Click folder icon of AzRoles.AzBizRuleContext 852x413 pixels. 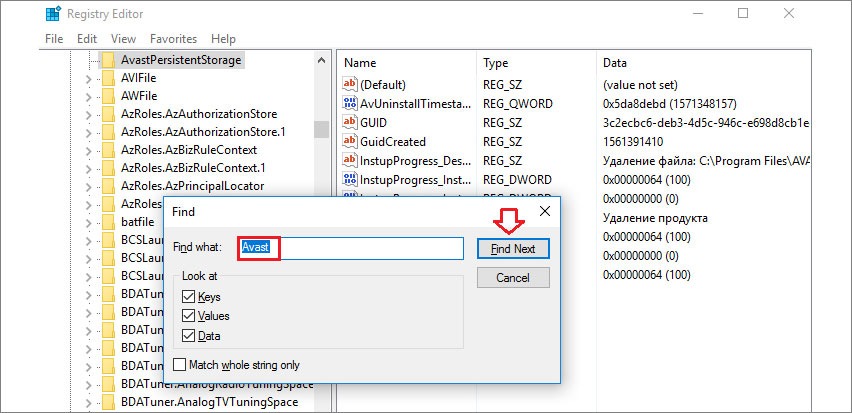point(109,149)
